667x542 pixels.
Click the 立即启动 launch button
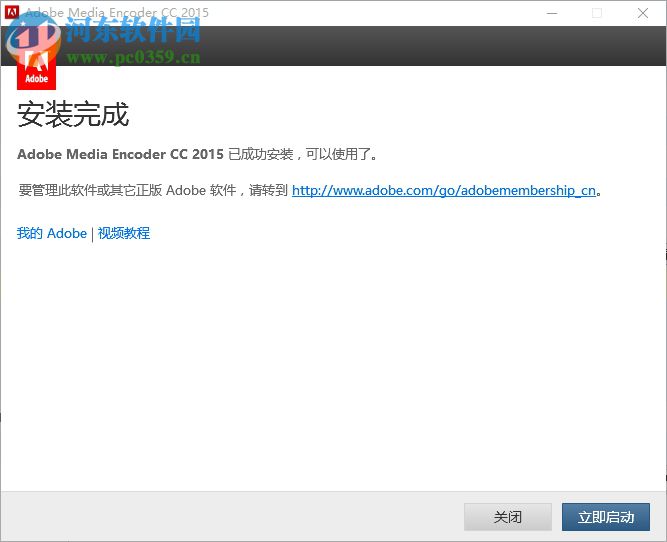[x=606, y=517]
